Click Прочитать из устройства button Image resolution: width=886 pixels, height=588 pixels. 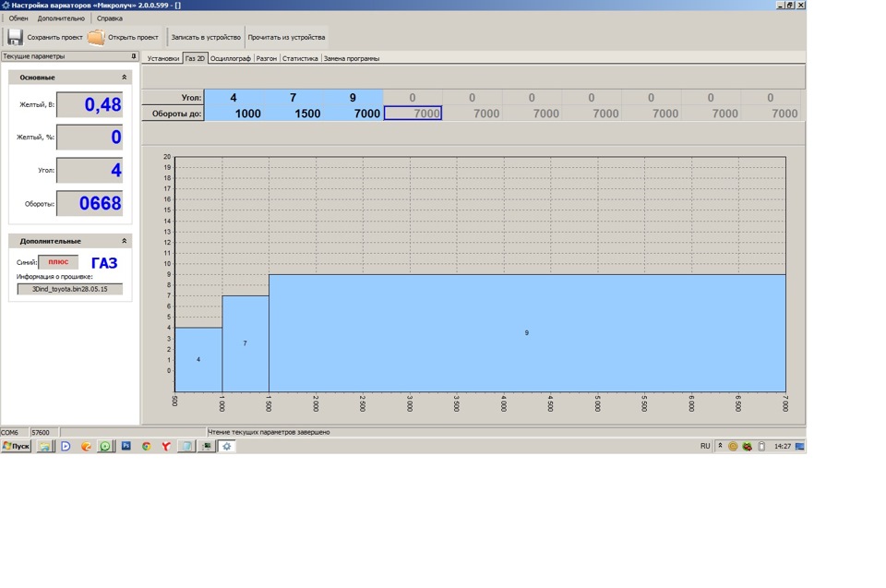(286, 37)
